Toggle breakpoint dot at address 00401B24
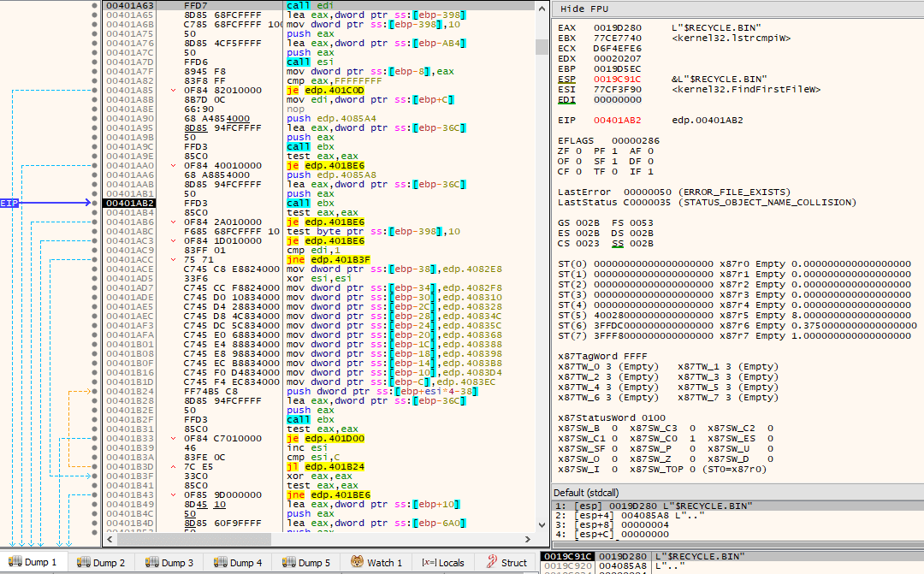The image size is (924, 574). coord(94,391)
